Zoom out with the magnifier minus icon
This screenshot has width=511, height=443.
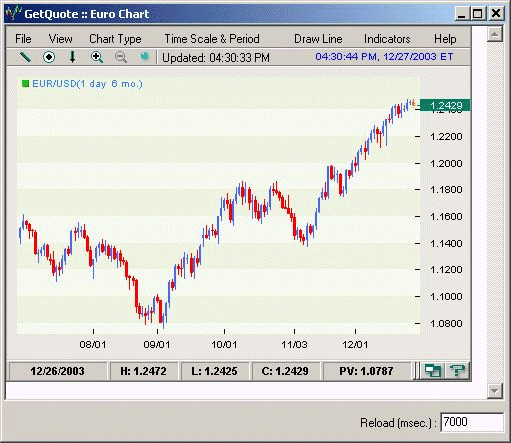tap(121, 57)
